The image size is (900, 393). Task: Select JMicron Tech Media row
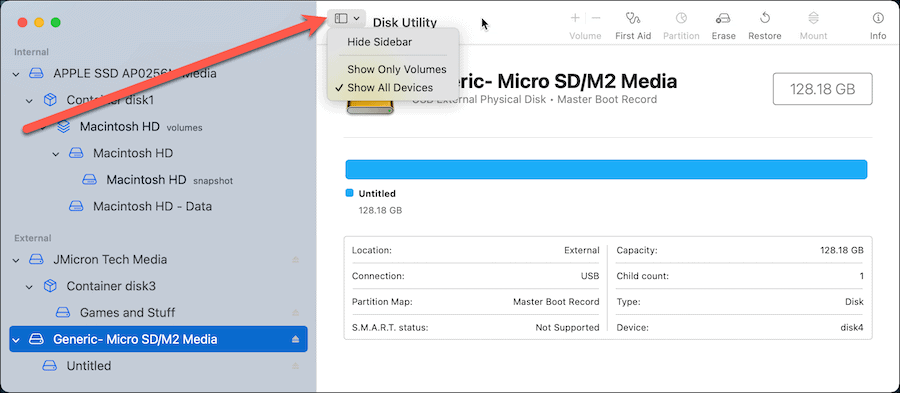coord(158,260)
